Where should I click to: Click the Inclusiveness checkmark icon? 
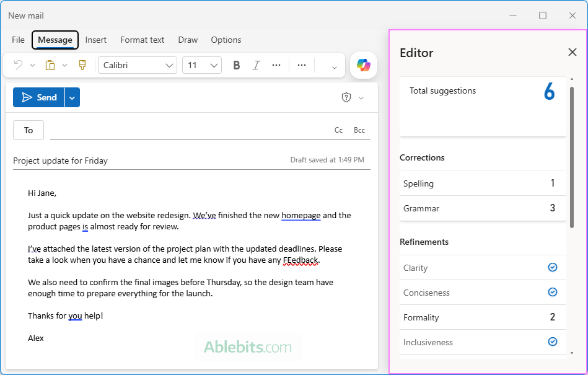553,342
